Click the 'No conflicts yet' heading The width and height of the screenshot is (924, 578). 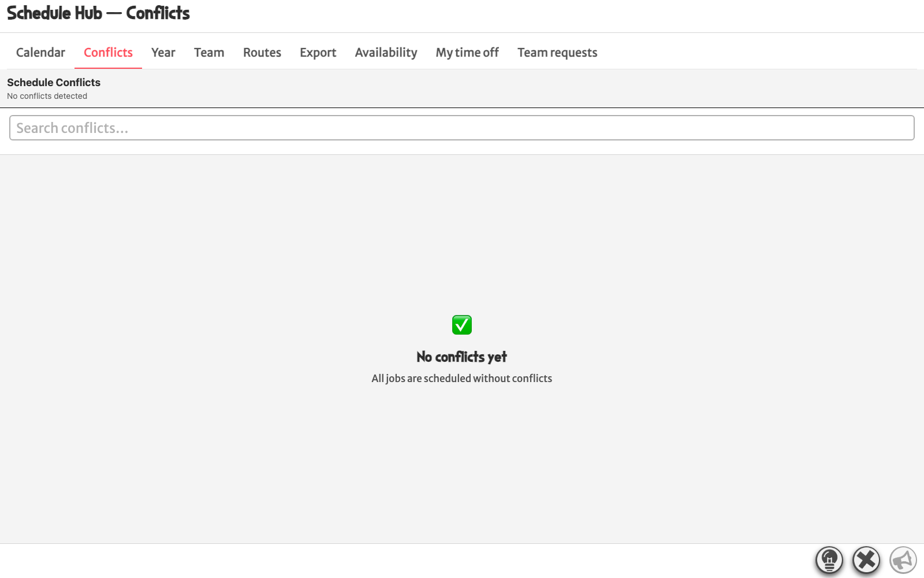[462, 357]
